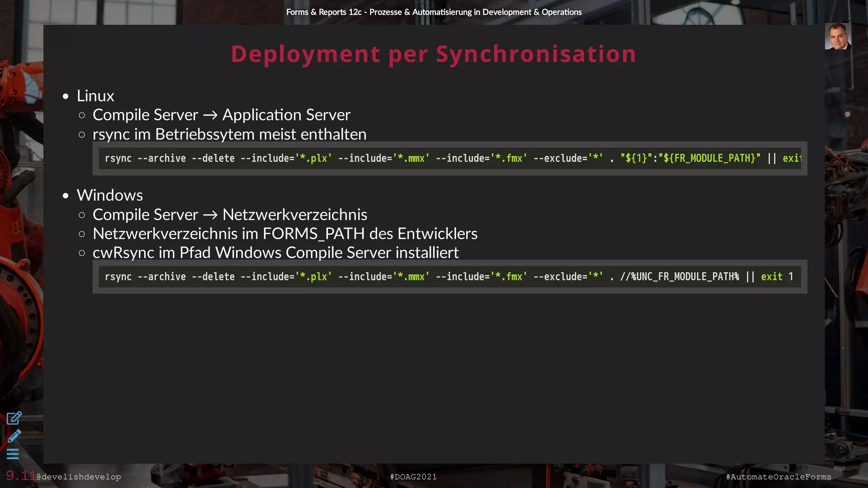The width and height of the screenshot is (868, 488).
Task: Click the Linux bullet item
Action: 95,96
